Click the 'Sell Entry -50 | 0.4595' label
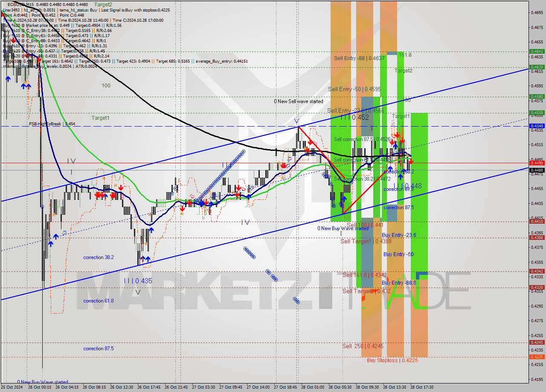 [354, 89]
